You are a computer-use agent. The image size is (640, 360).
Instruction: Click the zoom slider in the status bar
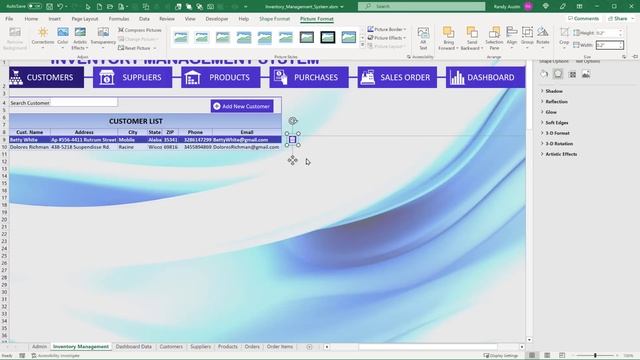click(x=595, y=356)
